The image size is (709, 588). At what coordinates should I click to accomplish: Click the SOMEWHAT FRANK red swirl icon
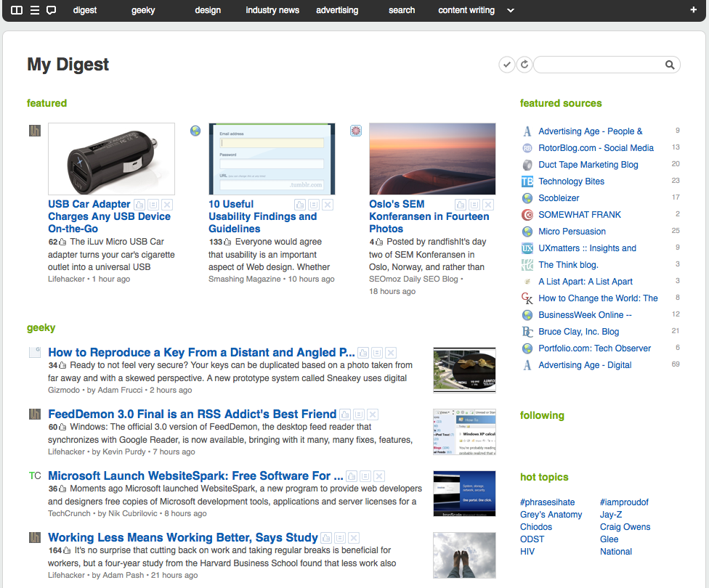coord(527,215)
